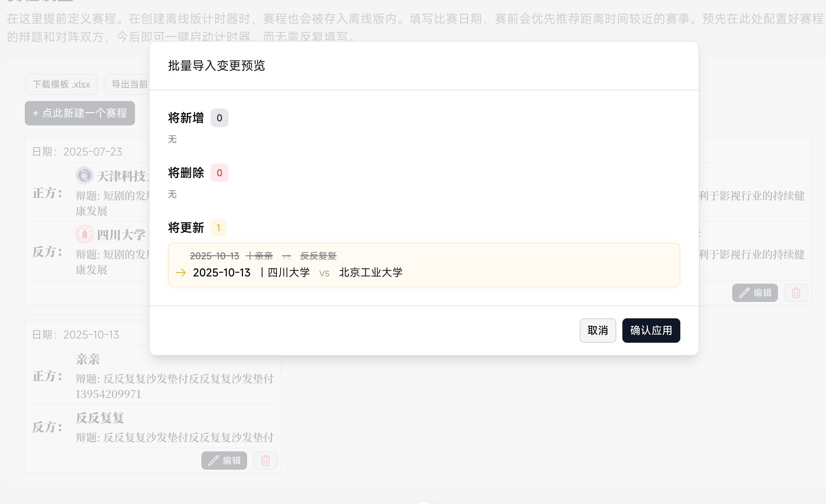This screenshot has width=826, height=504.
Task: Click the updated 四川大学 vs 北京工业大学 entry
Action: point(297,273)
